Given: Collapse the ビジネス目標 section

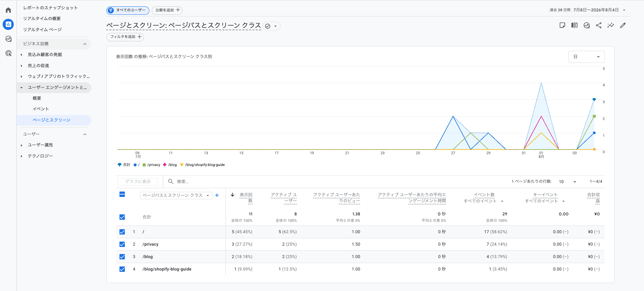Looking at the screenshot, I should click(x=85, y=44).
